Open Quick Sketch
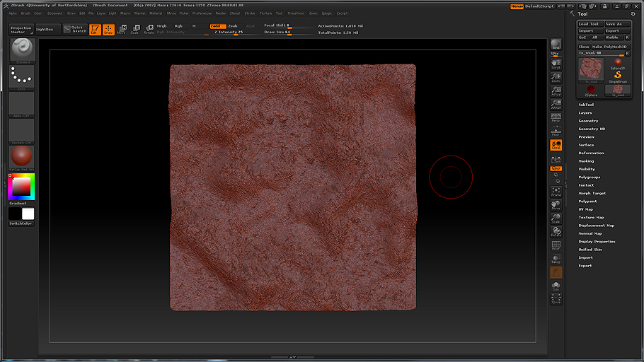 [x=75, y=29]
